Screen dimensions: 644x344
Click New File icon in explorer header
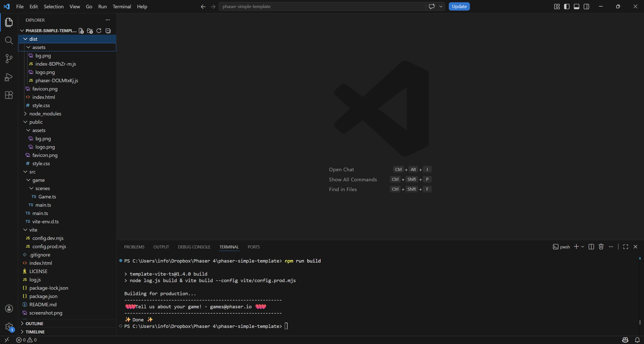click(x=81, y=31)
